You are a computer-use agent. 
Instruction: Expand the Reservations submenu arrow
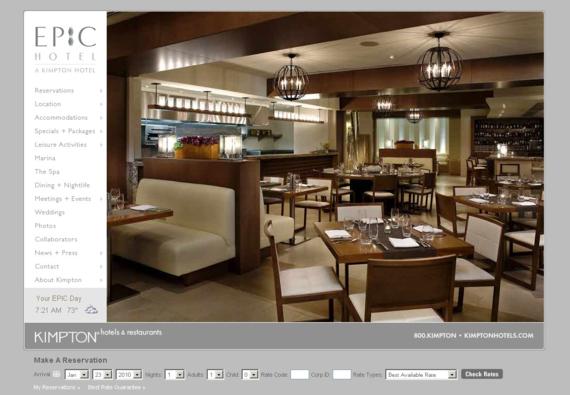pyautogui.click(x=101, y=91)
